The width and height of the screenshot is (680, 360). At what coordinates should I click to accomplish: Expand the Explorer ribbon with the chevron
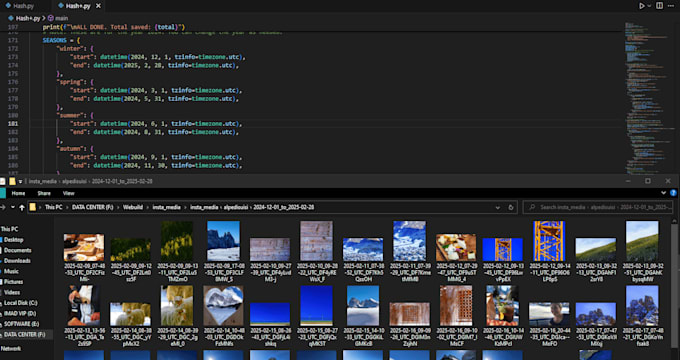(x=664, y=193)
